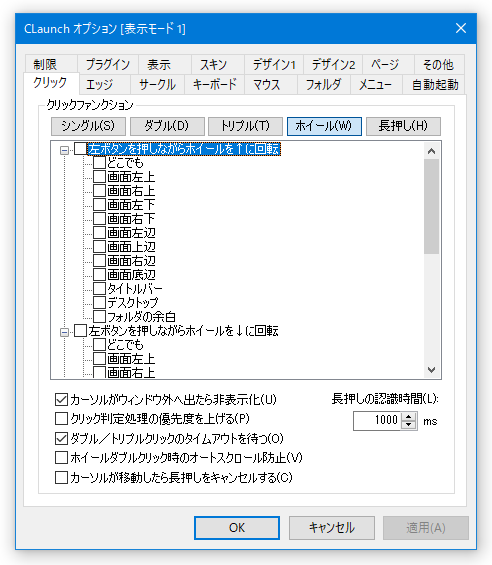Select the マウス tab
Screen dimensions: 492x565
271,85
